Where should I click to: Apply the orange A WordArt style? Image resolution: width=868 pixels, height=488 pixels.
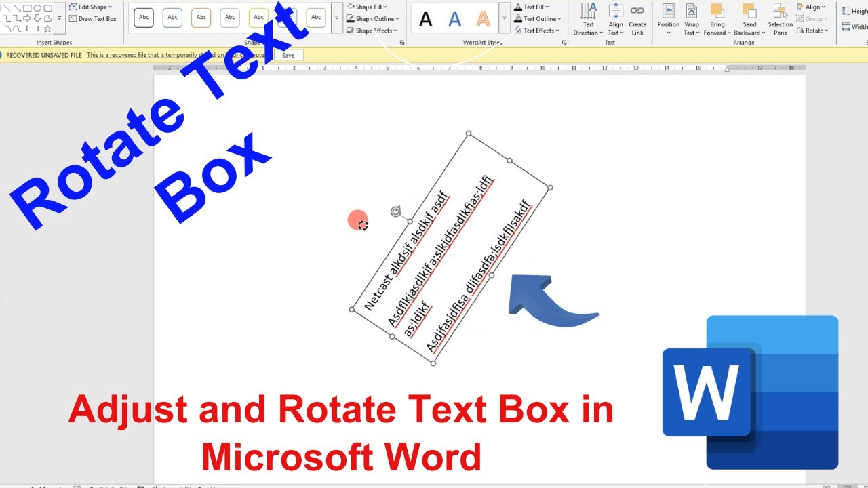483,19
